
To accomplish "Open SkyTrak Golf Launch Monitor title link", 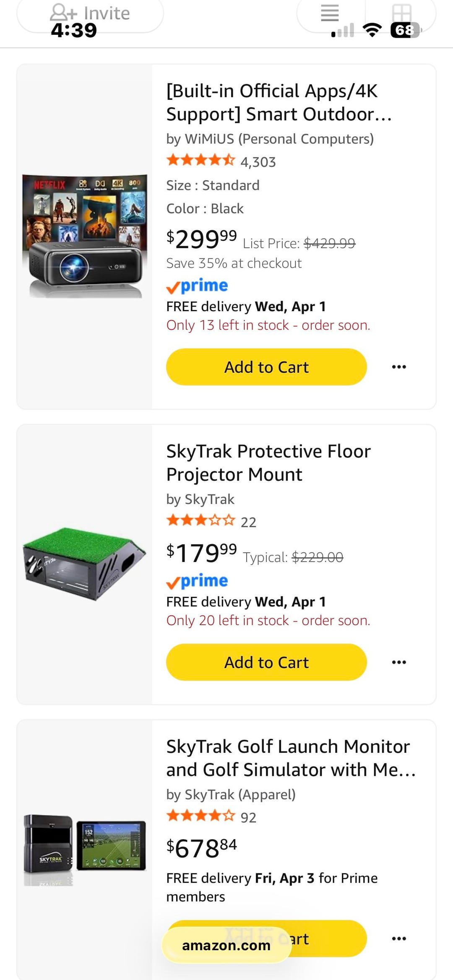I will [290, 758].
